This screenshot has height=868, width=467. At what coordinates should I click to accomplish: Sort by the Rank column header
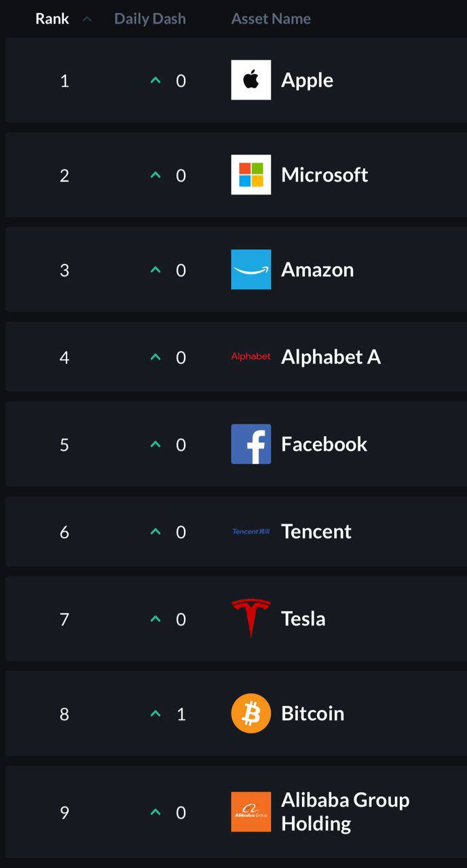52,19
